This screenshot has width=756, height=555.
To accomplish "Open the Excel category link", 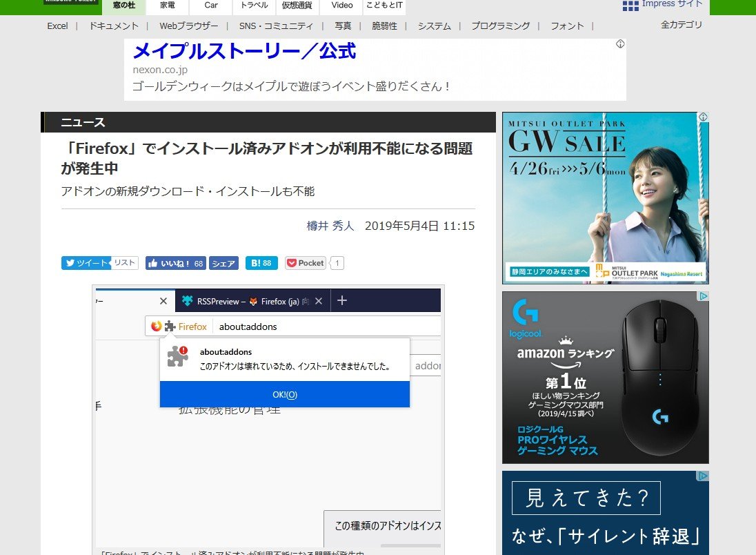I will coord(57,26).
